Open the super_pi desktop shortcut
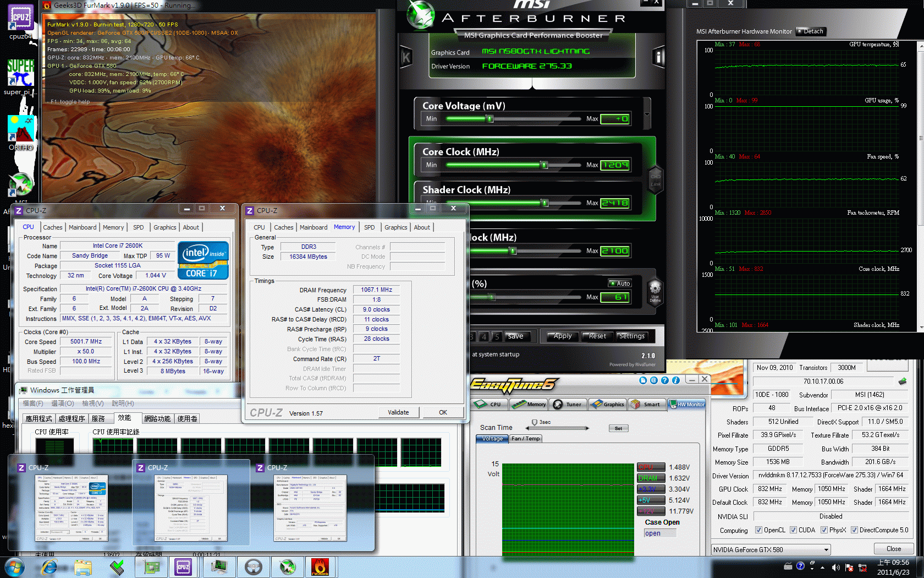The height and width of the screenshot is (578, 924). pyautogui.click(x=20, y=77)
